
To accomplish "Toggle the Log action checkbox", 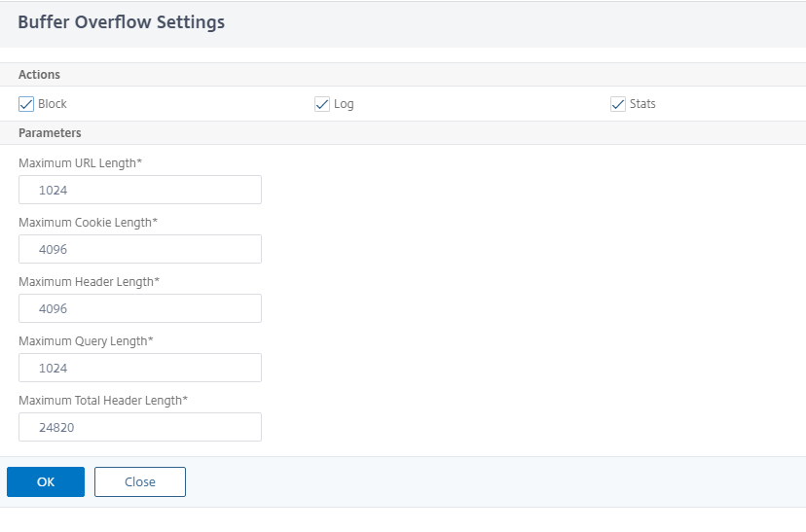I will pyautogui.click(x=322, y=104).
